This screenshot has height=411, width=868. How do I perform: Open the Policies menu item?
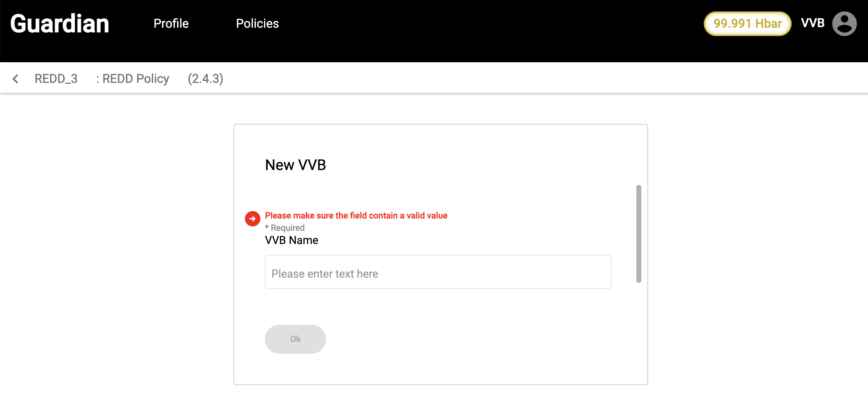pos(257,23)
